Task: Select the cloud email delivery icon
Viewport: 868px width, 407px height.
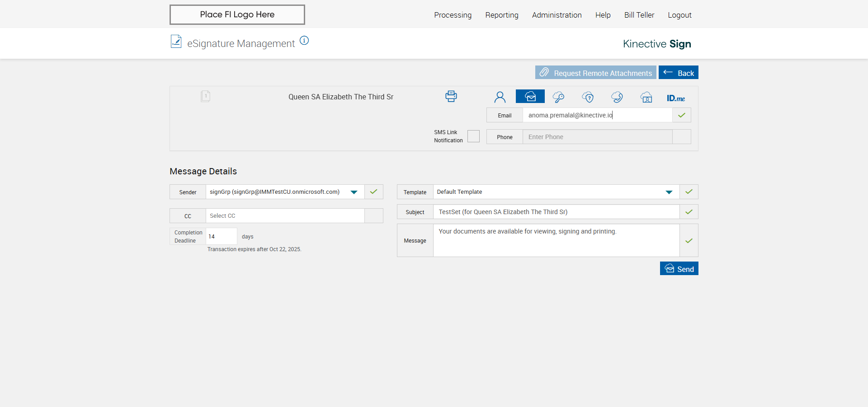Action: 530,97
